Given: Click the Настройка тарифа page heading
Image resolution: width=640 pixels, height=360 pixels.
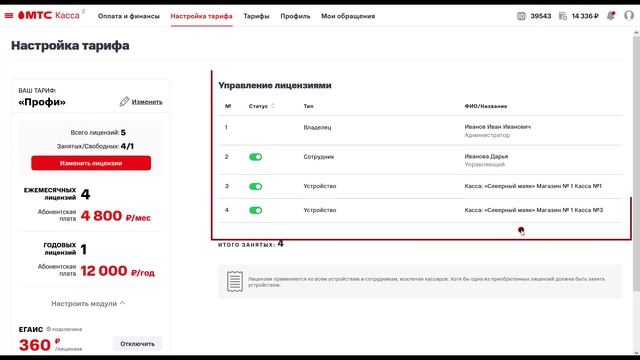Looking at the screenshot, I should point(70,45).
